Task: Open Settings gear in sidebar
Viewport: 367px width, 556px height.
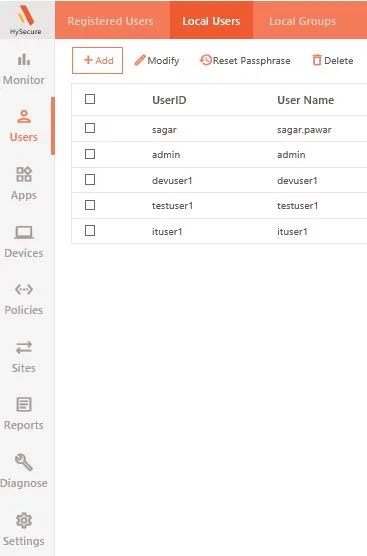Action: point(24,521)
